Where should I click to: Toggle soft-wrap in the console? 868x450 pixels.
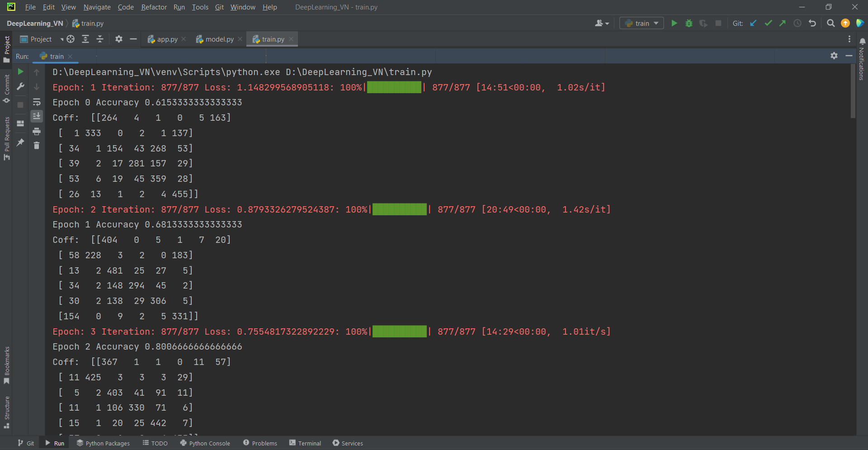click(x=37, y=102)
